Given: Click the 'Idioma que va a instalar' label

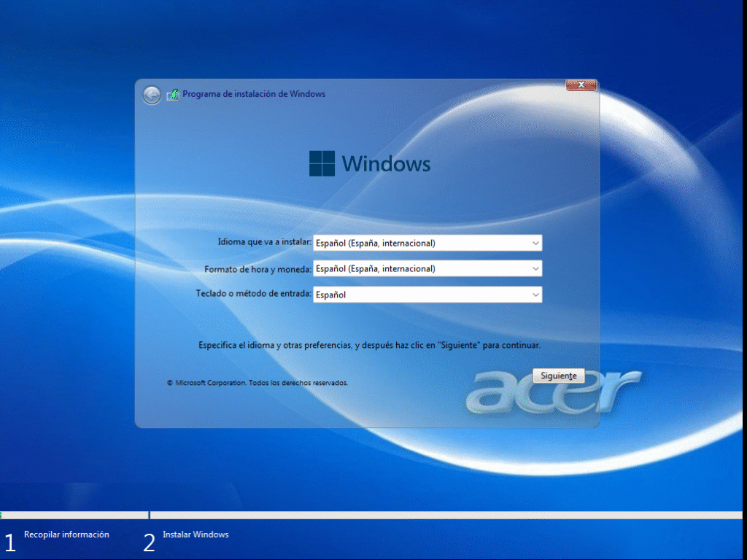Looking at the screenshot, I should click(x=265, y=242).
